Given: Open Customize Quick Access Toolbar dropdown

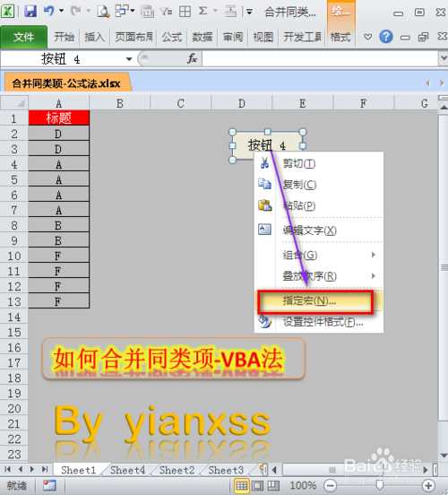Looking at the screenshot, I should point(249,12).
